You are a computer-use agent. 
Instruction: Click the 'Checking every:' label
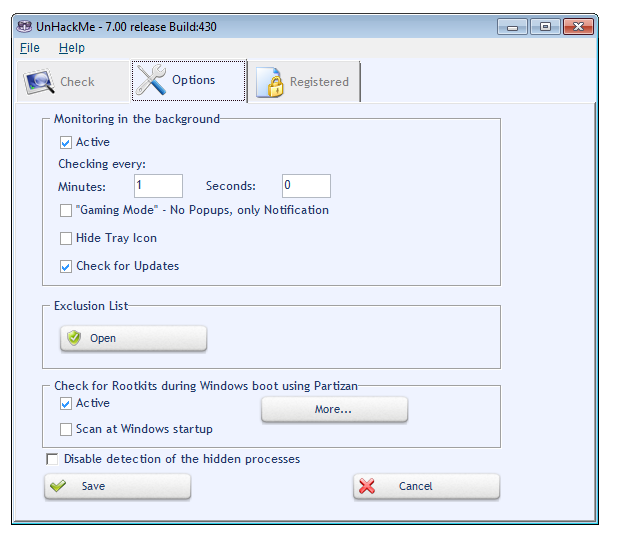102,164
